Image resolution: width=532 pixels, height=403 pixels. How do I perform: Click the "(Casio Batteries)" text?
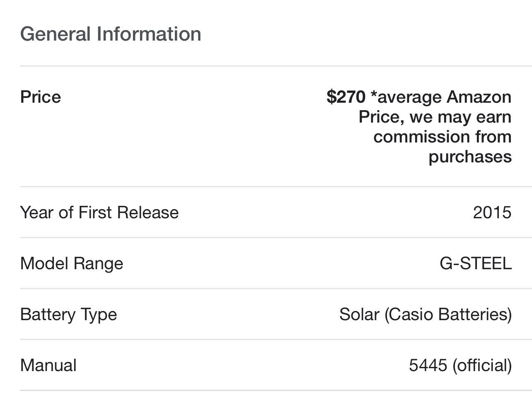(448, 314)
